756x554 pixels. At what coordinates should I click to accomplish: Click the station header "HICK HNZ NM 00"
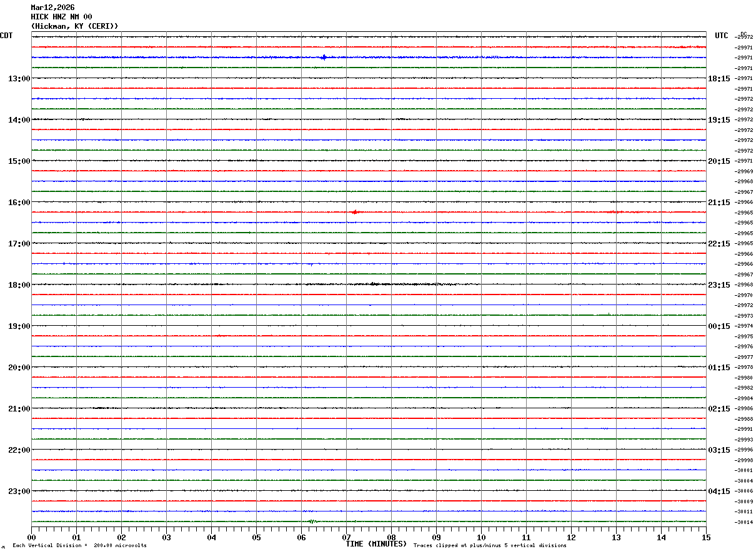click(61, 17)
